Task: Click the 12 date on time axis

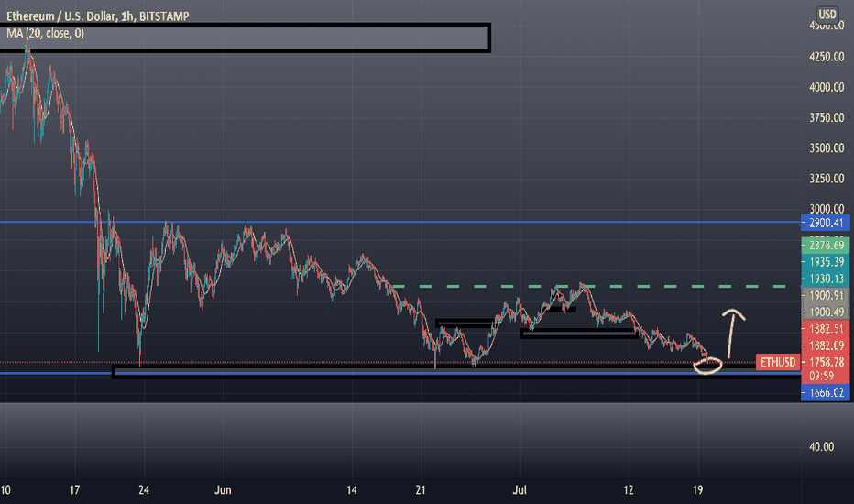Action: [x=629, y=490]
